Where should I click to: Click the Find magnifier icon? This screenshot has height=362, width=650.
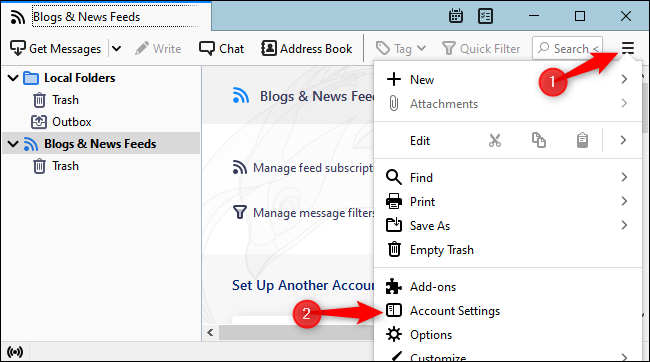click(x=393, y=177)
